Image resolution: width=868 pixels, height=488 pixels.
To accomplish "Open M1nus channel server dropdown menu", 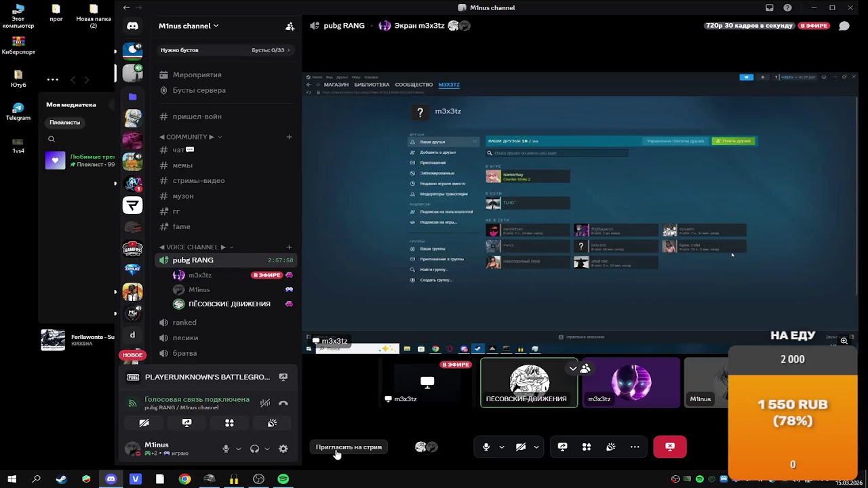I will pyautogui.click(x=189, y=26).
